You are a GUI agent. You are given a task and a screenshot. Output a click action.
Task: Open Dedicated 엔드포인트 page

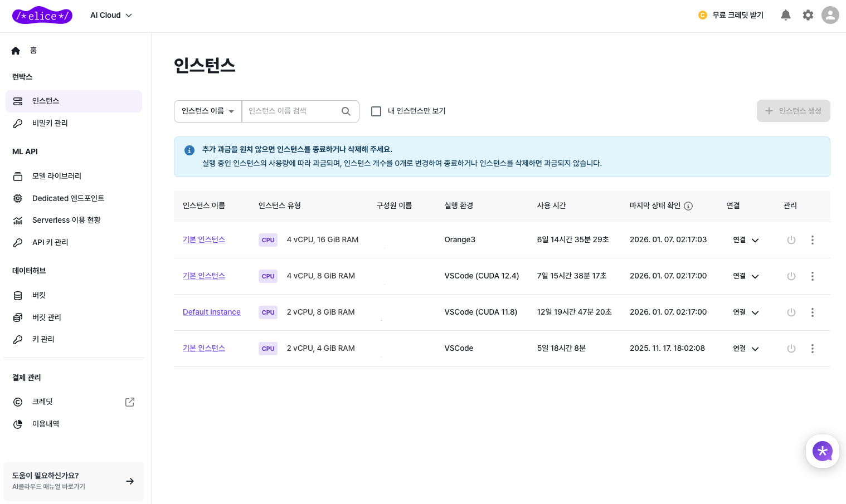point(68,198)
